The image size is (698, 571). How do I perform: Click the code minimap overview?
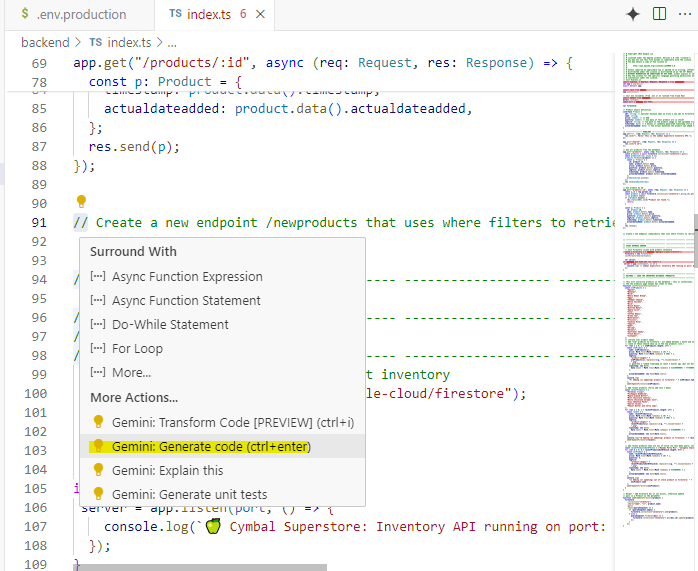point(658,289)
